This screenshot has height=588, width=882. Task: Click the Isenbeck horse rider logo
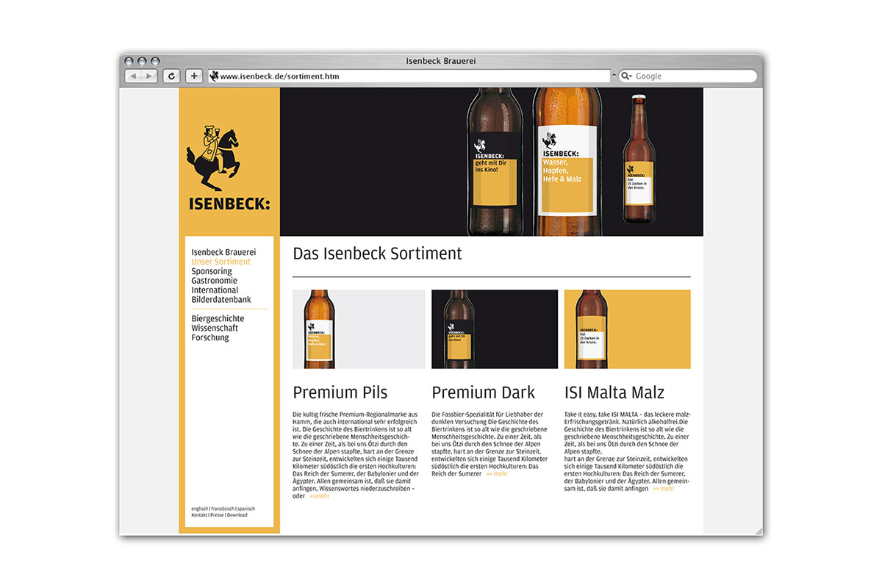212,159
